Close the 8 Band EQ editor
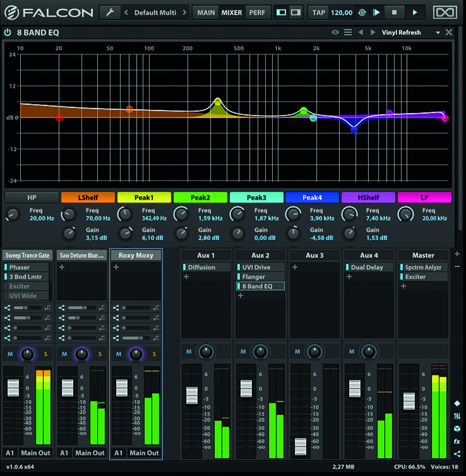Viewport: 466px width, 476px height. pyautogui.click(x=449, y=32)
